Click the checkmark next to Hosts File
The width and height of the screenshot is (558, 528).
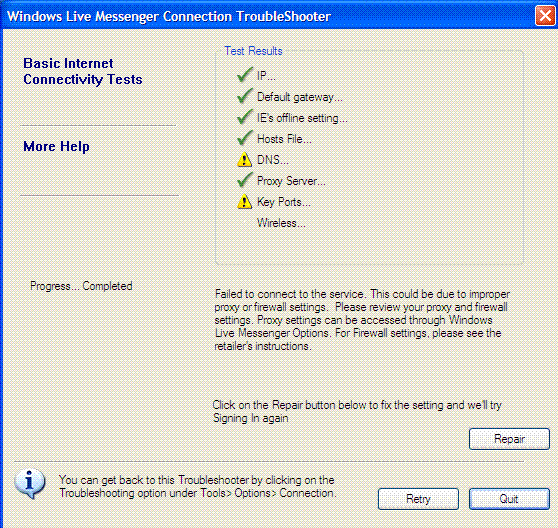point(245,138)
